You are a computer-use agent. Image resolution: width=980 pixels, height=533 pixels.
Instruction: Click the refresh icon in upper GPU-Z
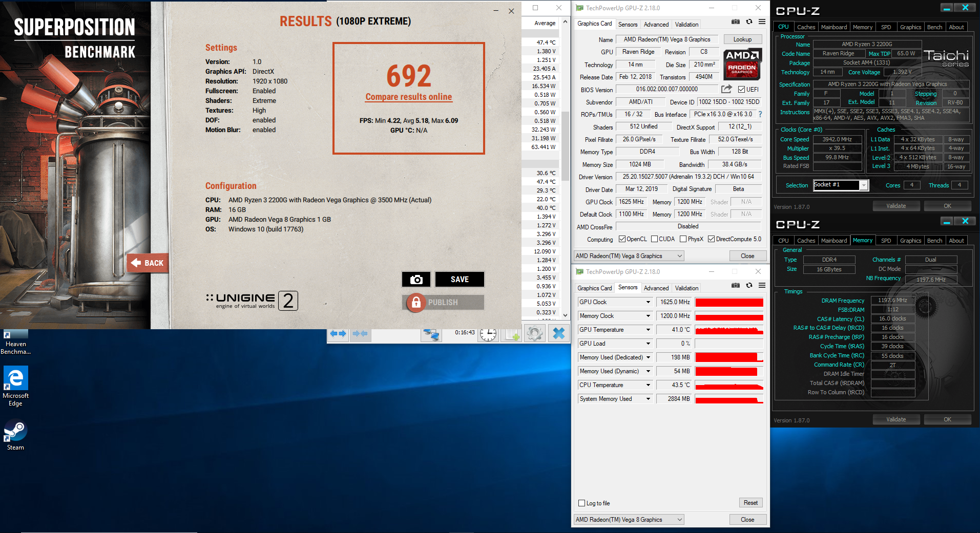click(x=749, y=22)
